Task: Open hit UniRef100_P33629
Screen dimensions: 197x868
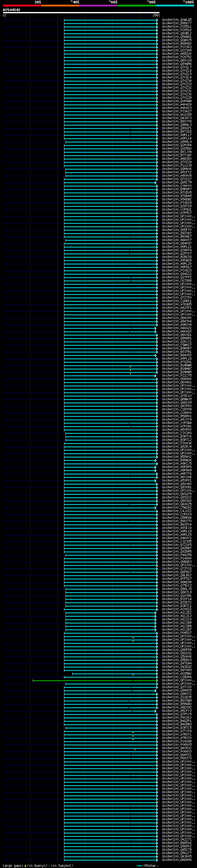Action: [x=177, y=203]
